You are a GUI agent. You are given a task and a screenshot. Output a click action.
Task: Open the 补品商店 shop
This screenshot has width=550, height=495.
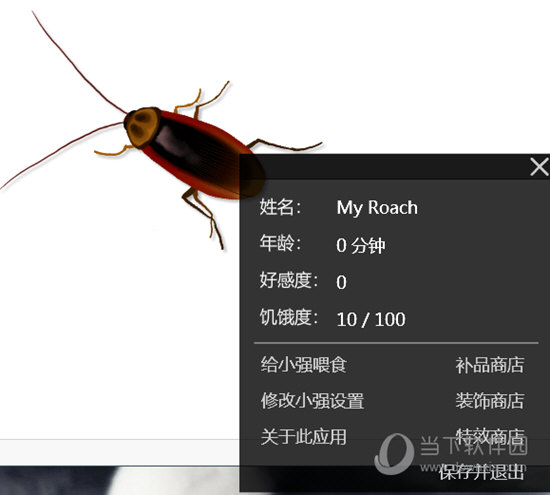(490, 365)
